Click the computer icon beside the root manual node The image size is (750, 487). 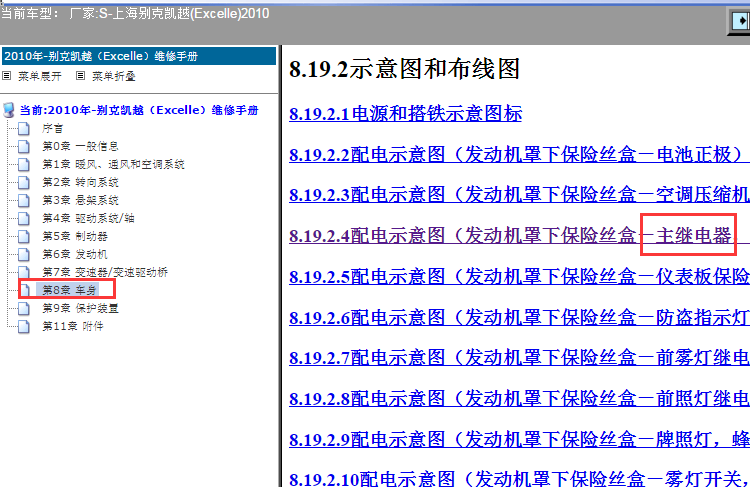coord(9,111)
